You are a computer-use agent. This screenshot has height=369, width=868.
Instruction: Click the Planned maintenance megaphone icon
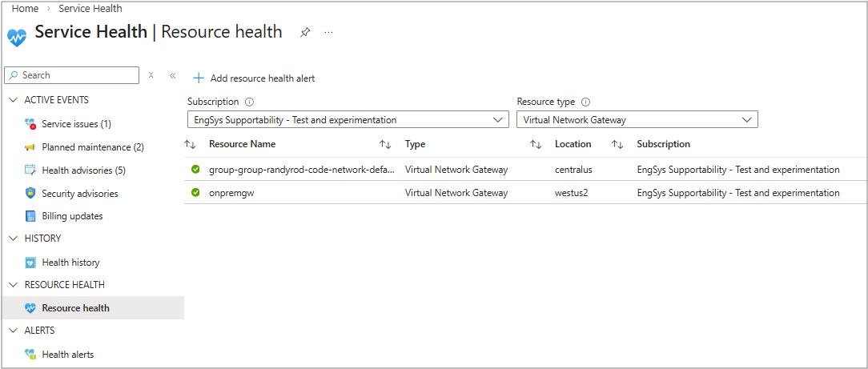pyautogui.click(x=31, y=147)
